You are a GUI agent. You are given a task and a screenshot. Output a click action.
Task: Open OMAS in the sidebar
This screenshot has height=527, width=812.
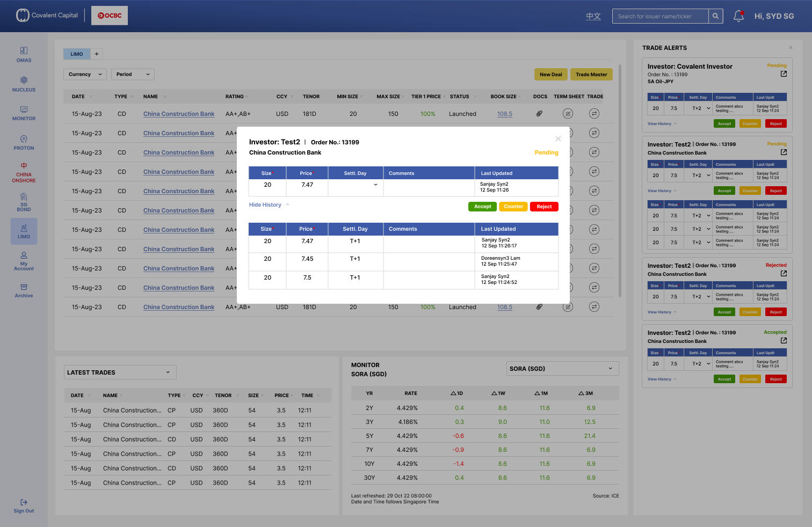(x=24, y=54)
